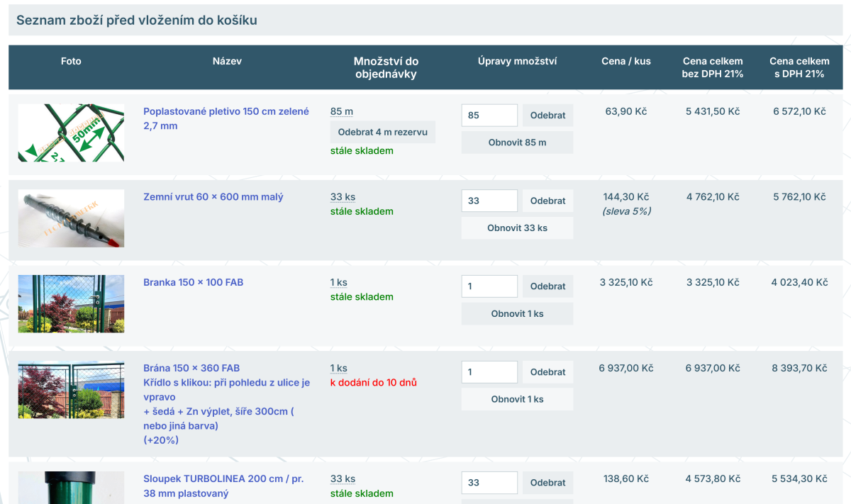Click the 'Cena celkem s DPH 21%' header
This screenshot has width=851, height=504.
pyautogui.click(x=800, y=67)
